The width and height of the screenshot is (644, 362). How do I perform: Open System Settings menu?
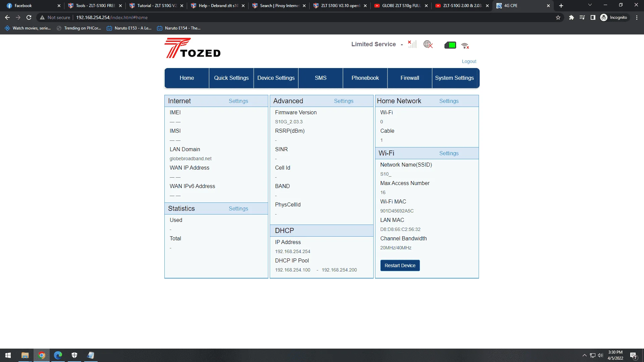[454, 78]
